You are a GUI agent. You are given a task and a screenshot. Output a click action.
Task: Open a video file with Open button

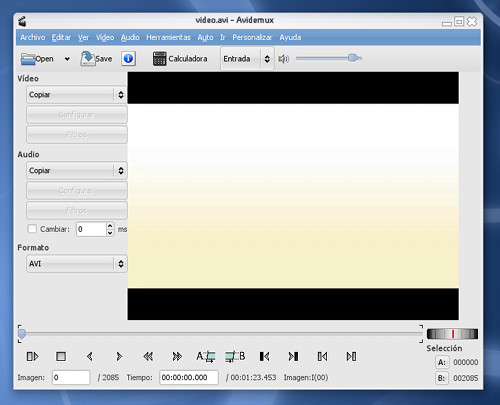[x=37, y=59]
